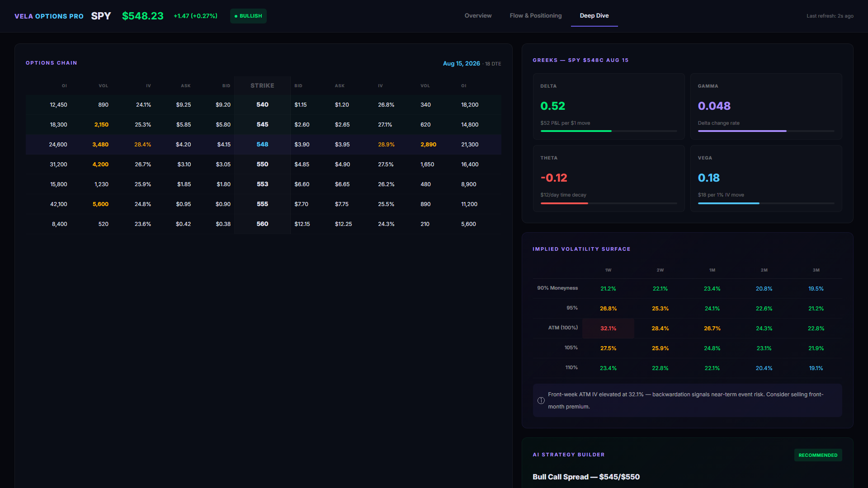
Task: Click the 90% Moneyness row label
Action: click(557, 288)
